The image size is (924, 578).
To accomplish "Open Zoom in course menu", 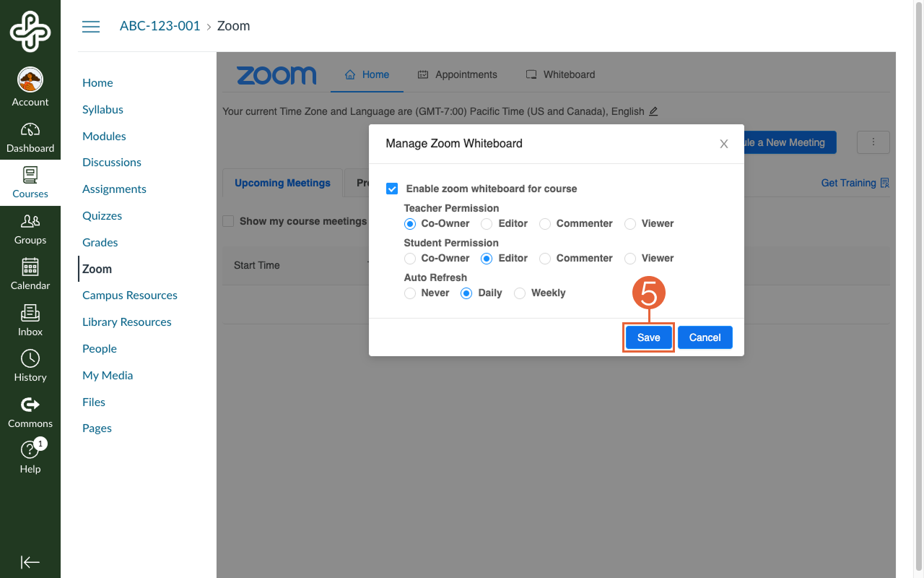I will coord(97,269).
